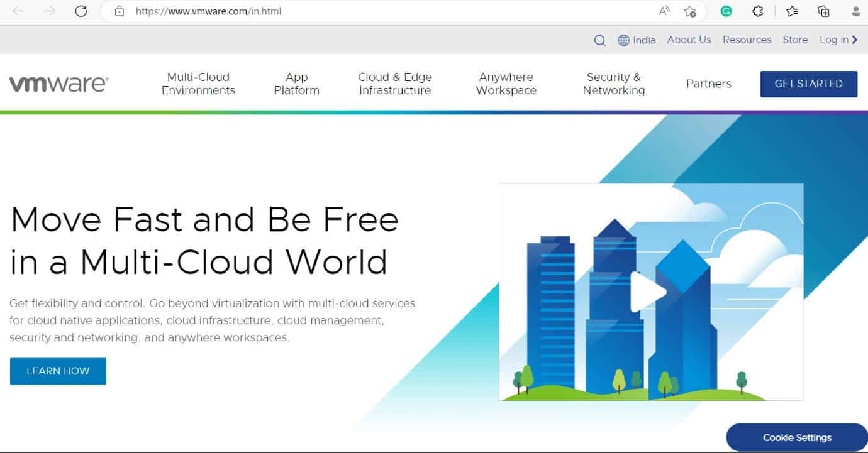868x453 pixels.
Task: Reload the page with refresh icon
Action: (x=81, y=11)
